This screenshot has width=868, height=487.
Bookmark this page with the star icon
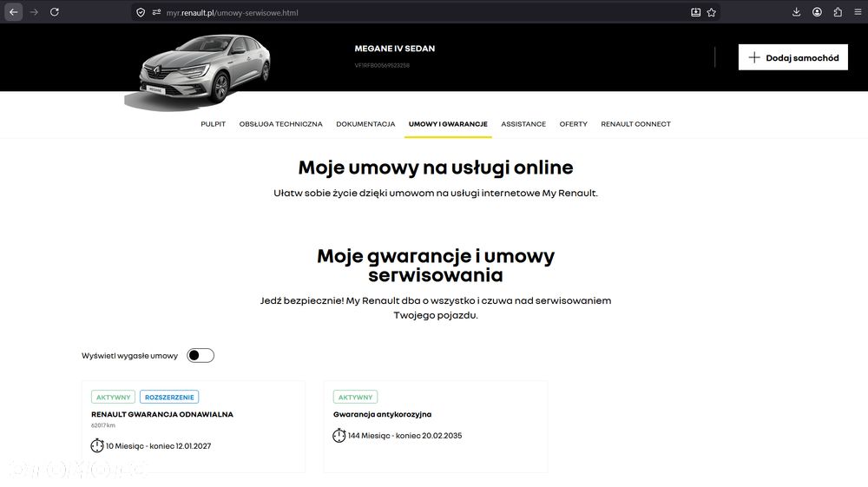click(x=712, y=12)
